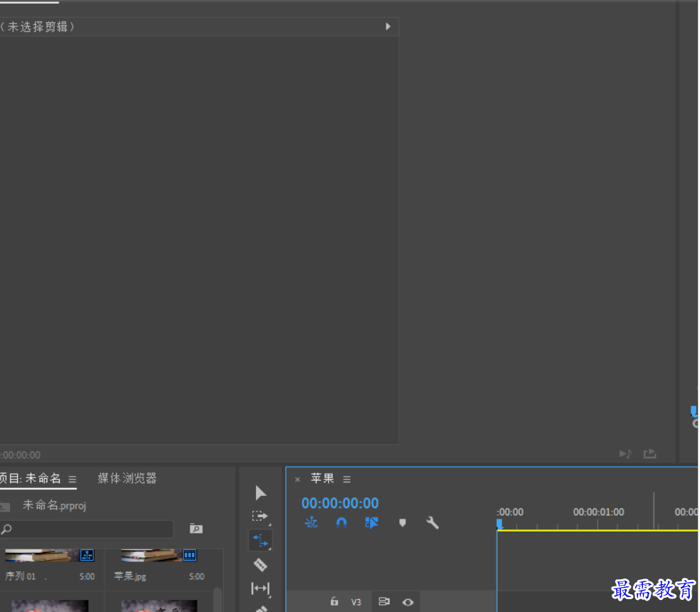Click the 5:00 duration of 苹果.jpg

tap(197, 577)
